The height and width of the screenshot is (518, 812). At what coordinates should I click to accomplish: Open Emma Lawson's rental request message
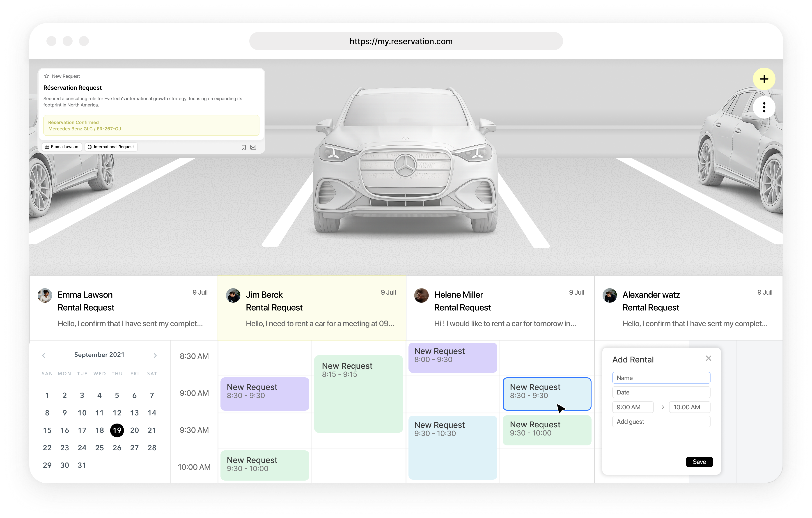click(x=123, y=308)
